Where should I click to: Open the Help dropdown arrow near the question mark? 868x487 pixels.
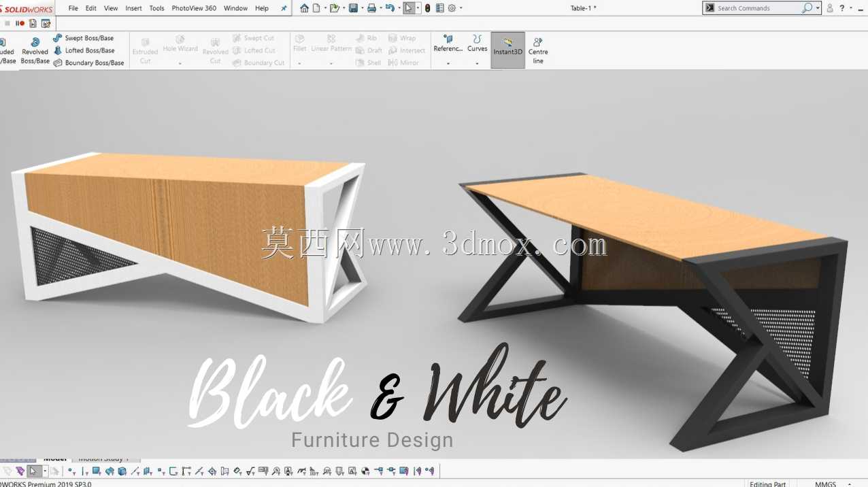(x=851, y=8)
